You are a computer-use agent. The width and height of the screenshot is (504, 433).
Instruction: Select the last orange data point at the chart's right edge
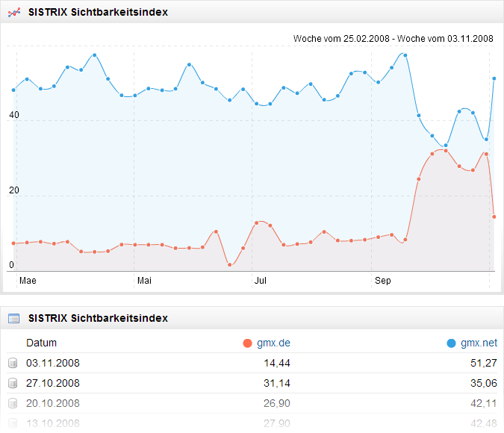click(494, 217)
